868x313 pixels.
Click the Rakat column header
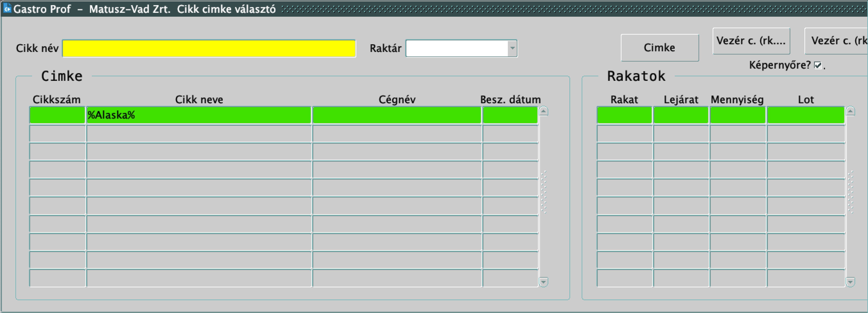(624, 100)
